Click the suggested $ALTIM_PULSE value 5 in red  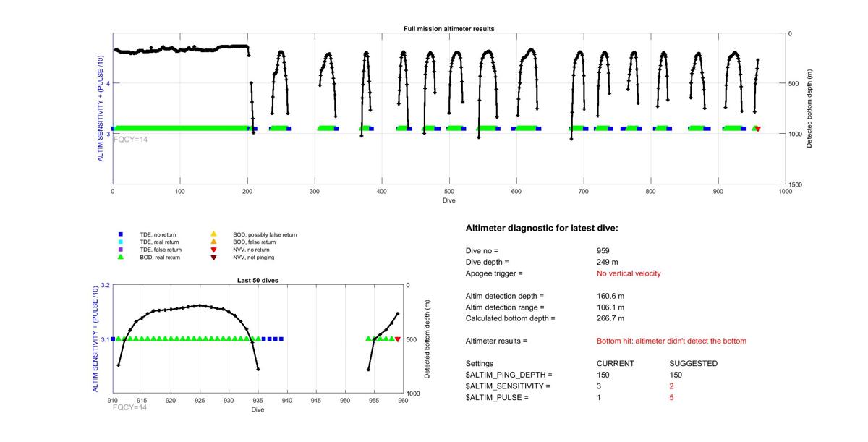pyautogui.click(x=672, y=398)
